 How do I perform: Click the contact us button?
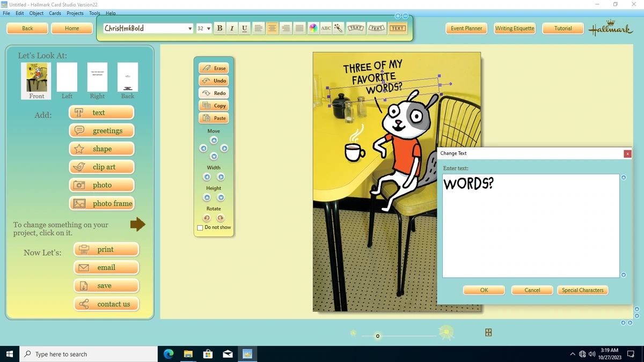tap(106, 304)
